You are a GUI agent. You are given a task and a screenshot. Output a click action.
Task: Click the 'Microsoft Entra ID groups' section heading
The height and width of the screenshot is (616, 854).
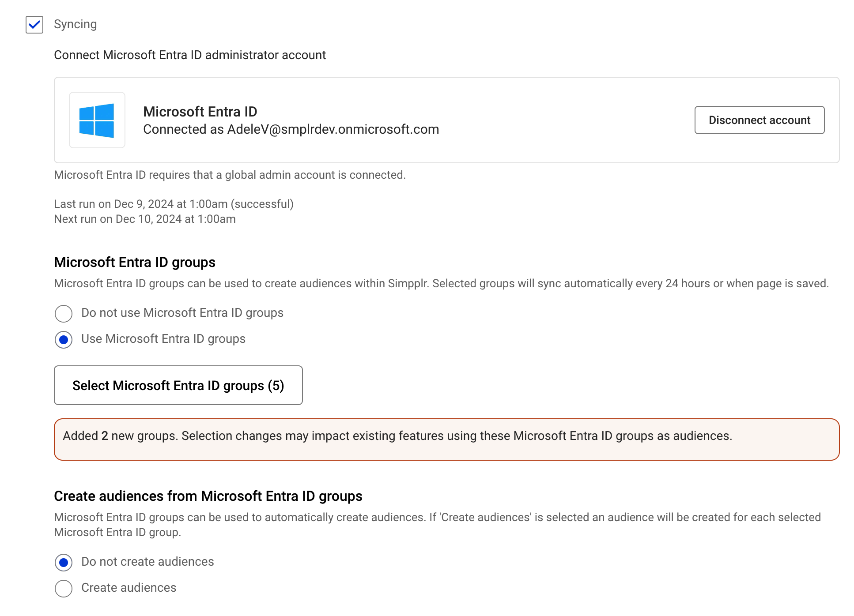[135, 262]
